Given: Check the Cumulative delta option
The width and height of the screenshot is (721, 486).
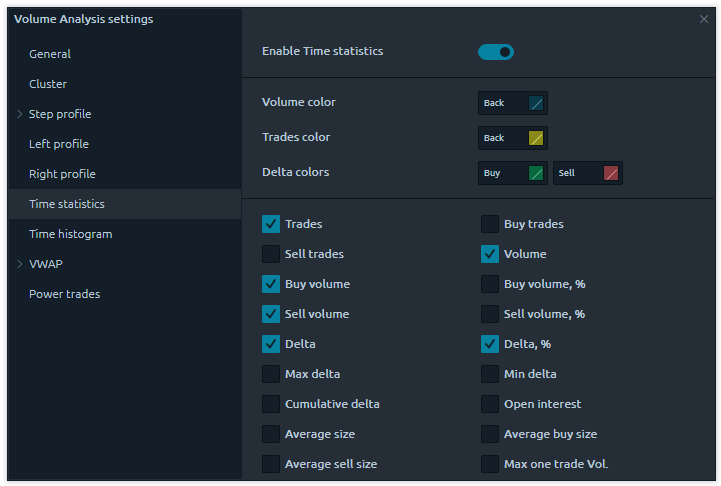Looking at the screenshot, I should coord(271,404).
